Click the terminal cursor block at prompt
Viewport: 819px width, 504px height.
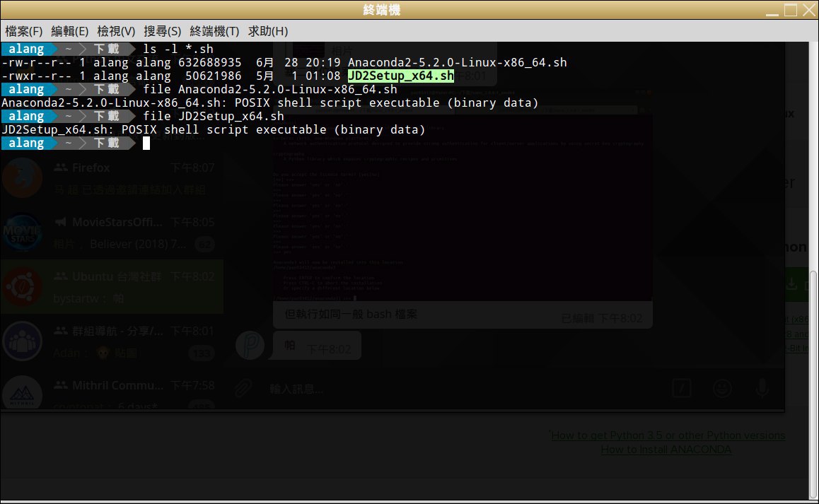tap(146, 143)
